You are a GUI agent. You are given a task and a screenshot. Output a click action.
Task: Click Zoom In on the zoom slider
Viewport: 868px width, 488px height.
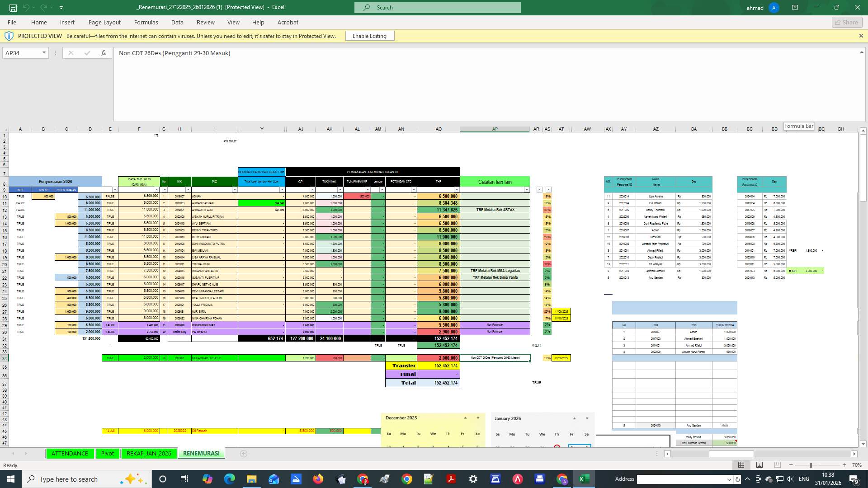(x=844, y=465)
